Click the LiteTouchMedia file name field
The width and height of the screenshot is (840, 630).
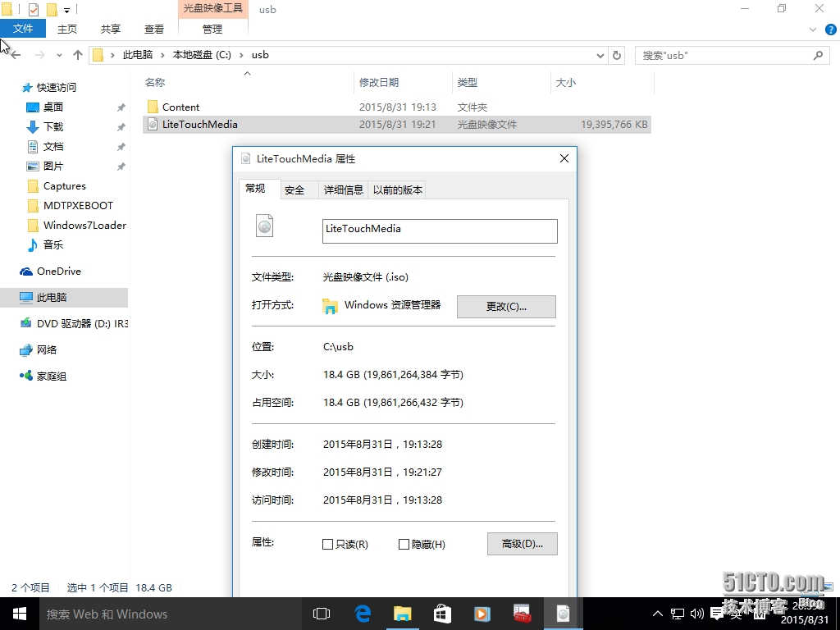tap(440, 231)
